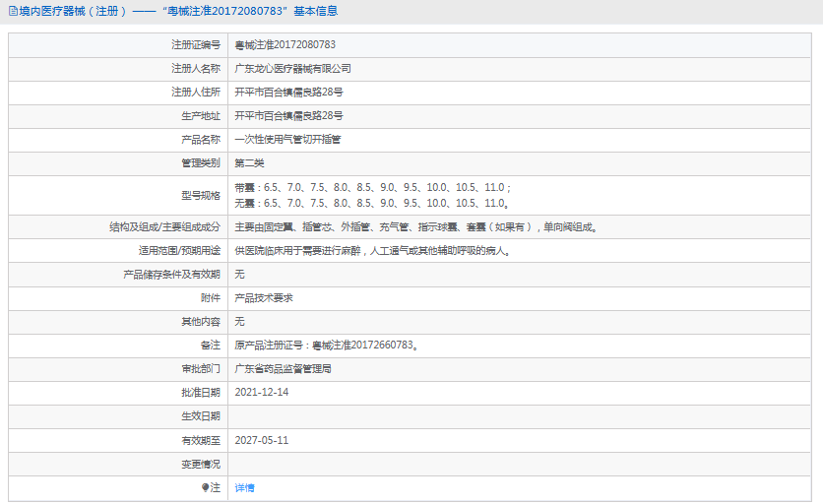The image size is (823, 504).
Task: Click the 注册人住所 address value
Action: tap(288, 93)
